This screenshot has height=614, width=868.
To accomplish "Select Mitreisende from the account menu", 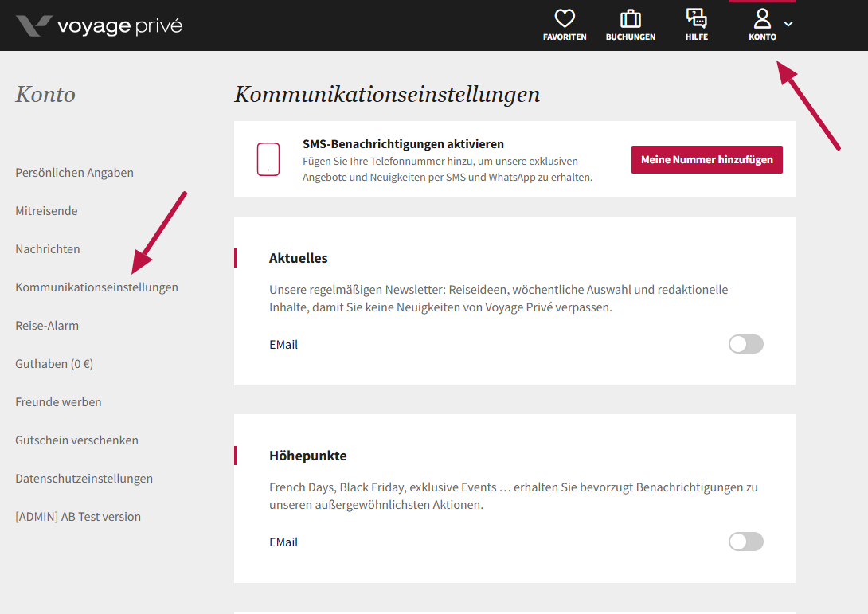I will pos(46,211).
